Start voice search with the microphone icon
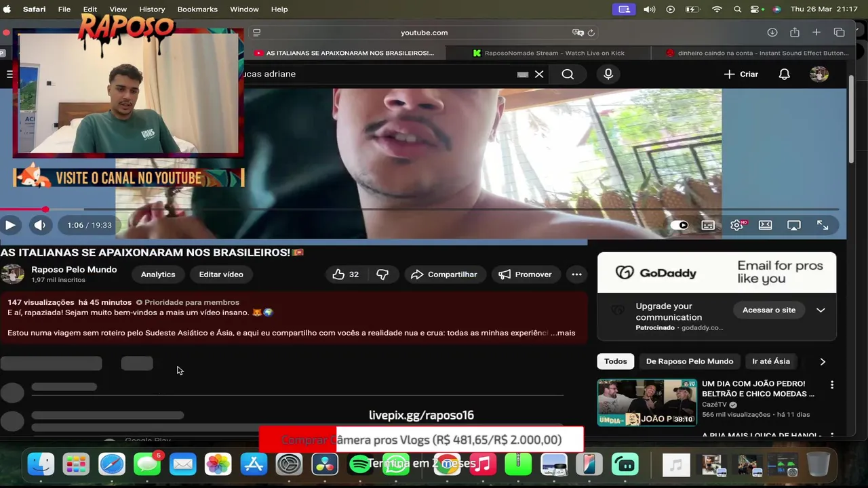This screenshot has width=868, height=488. (608, 74)
